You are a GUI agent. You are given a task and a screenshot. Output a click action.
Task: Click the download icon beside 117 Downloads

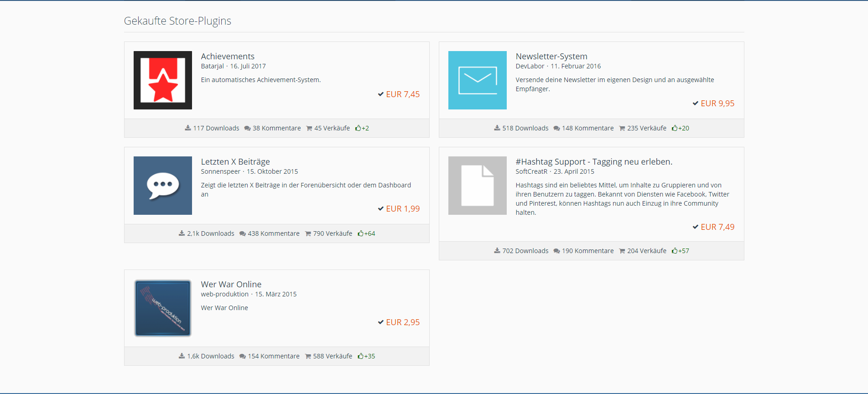coord(187,128)
